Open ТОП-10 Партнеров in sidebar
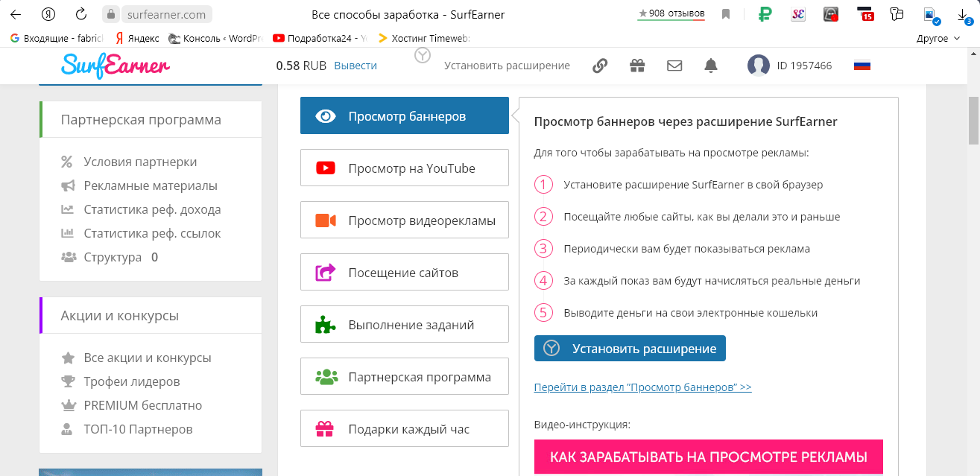980x476 pixels. pos(138,429)
